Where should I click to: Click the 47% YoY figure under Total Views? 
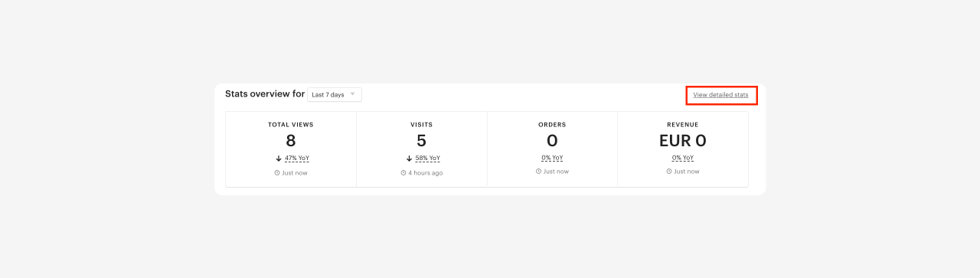tap(297, 159)
